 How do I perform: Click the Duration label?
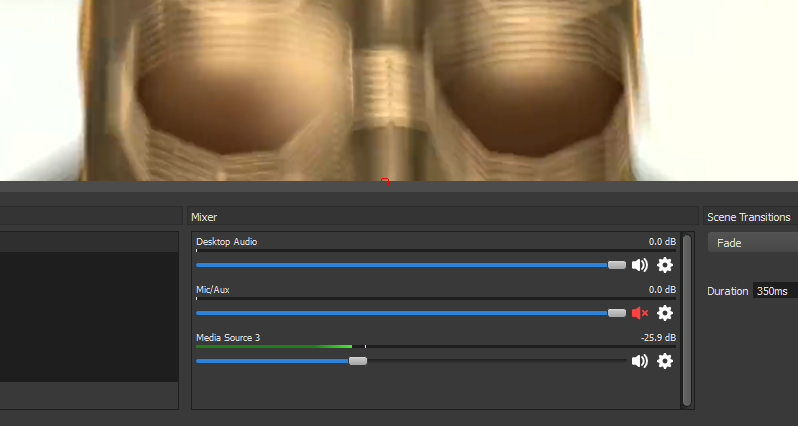(x=728, y=291)
